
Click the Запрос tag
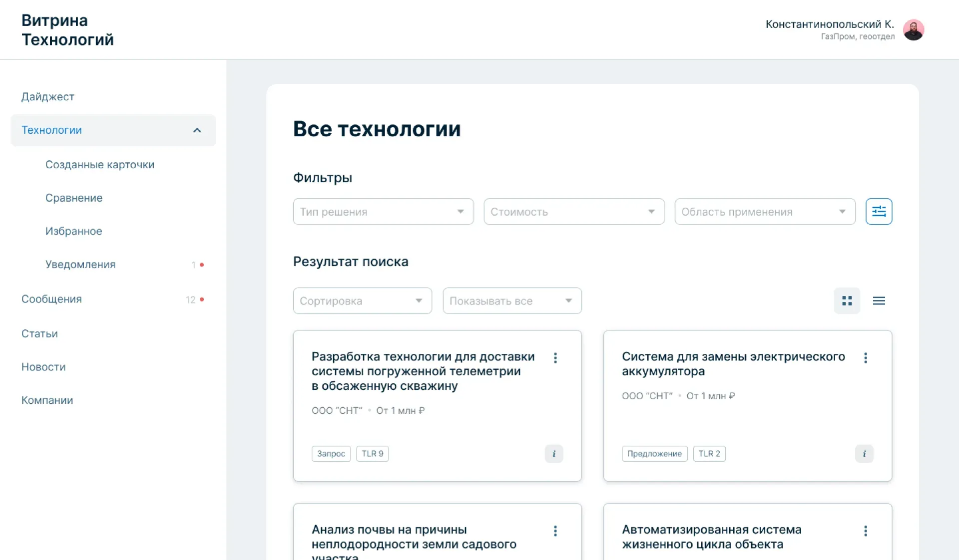(331, 454)
